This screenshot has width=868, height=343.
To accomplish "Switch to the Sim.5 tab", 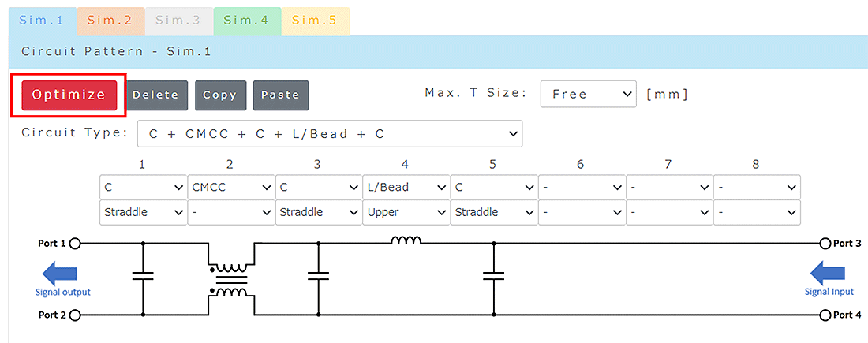I will coord(314,21).
